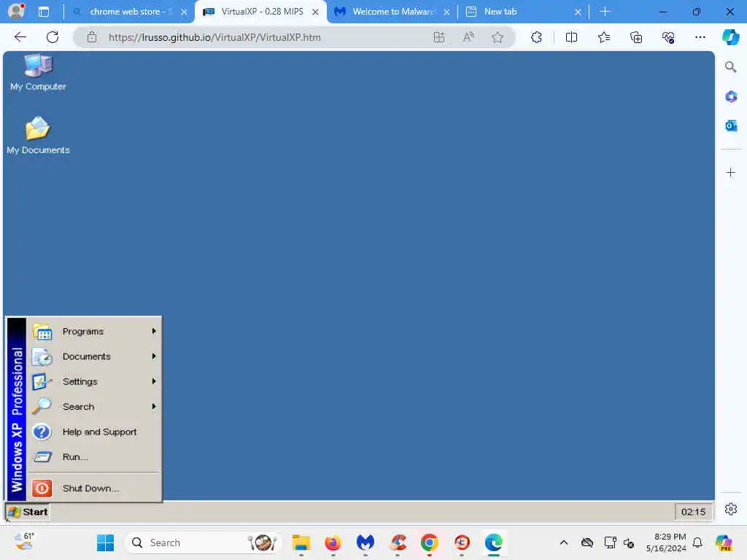Click the Settings control panel icon
The width and height of the screenshot is (747, 560).
point(42,382)
